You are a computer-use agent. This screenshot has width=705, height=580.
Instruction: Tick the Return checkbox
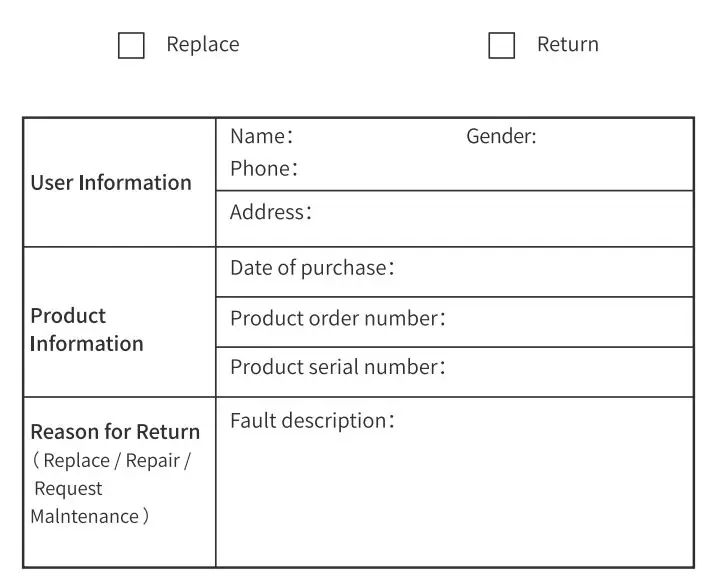[x=501, y=46]
